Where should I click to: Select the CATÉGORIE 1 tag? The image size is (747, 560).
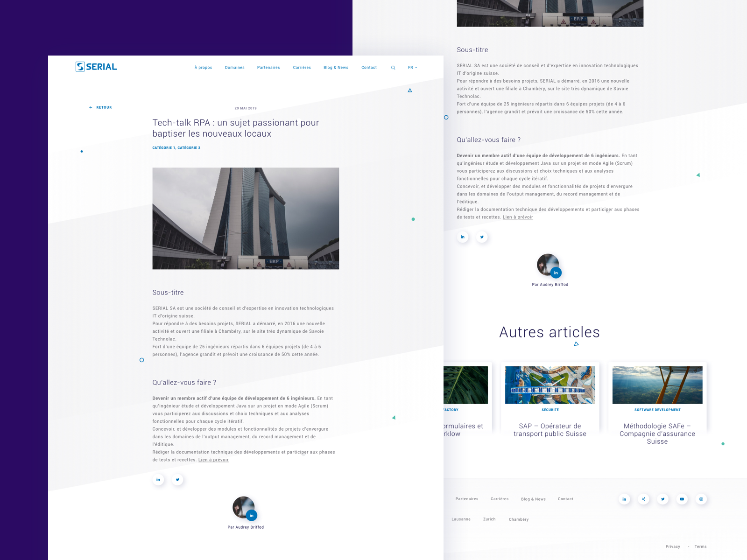pos(163,147)
